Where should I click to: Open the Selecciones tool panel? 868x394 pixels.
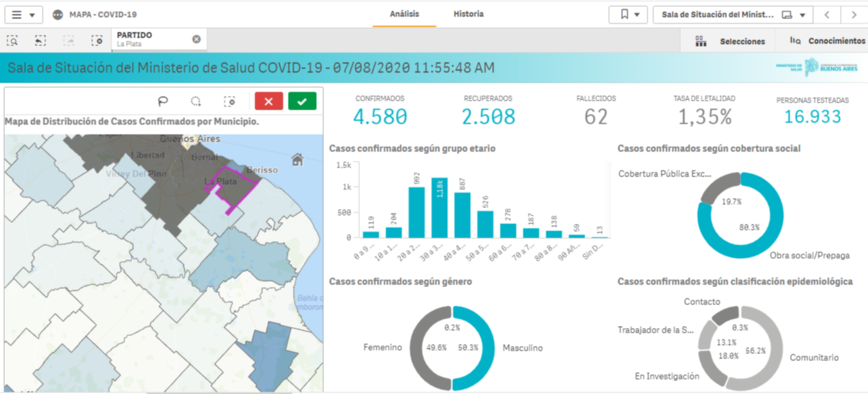[x=731, y=41]
